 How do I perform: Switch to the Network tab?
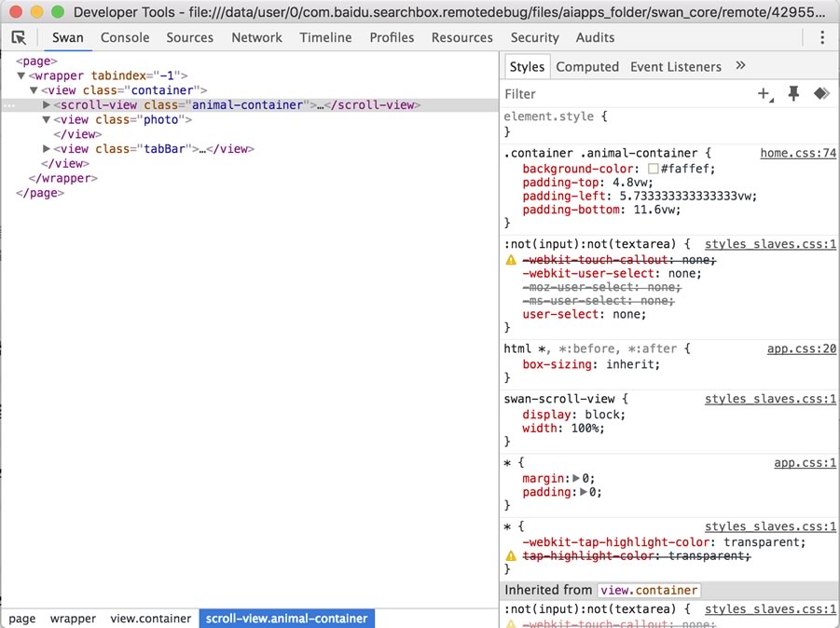pyautogui.click(x=256, y=37)
